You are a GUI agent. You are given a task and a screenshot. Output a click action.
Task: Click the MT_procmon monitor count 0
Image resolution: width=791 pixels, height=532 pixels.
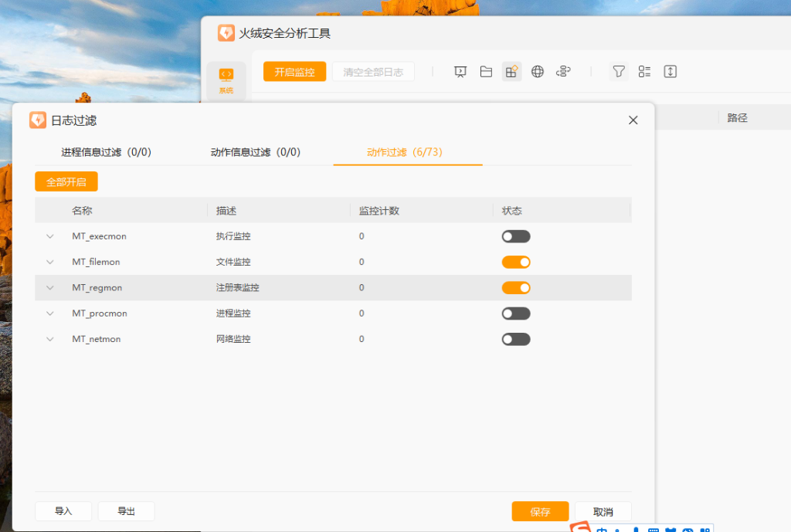click(x=362, y=313)
